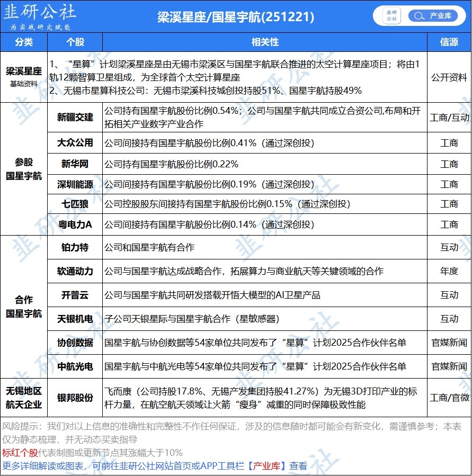Select the 新疆交建 stock cell
The width and height of the screenshot is (472, 476).
(x=75, y=117)
